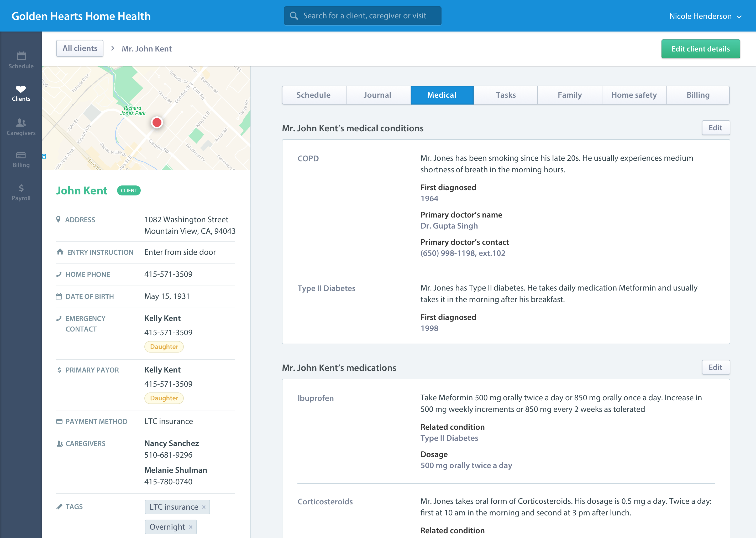The height and width of the screenshot is (538, 756).
Task: Click the map near Richard Jones Park
Action: click(x=132, y=111)
